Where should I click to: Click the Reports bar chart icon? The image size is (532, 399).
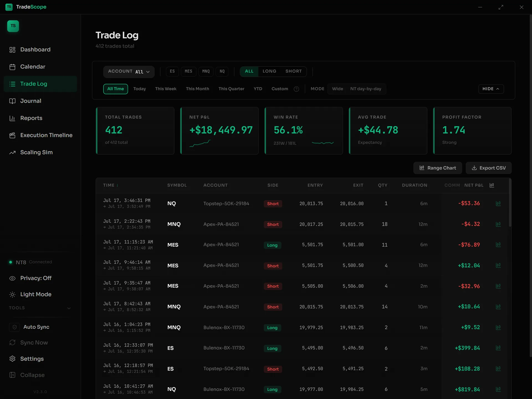pyautogui.click(x=12, y=118)
